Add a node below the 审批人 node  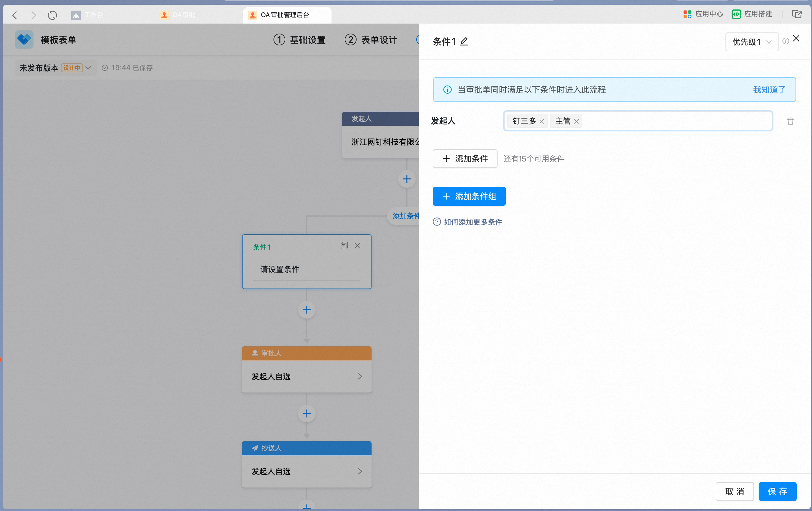click(x=306, y=413)
